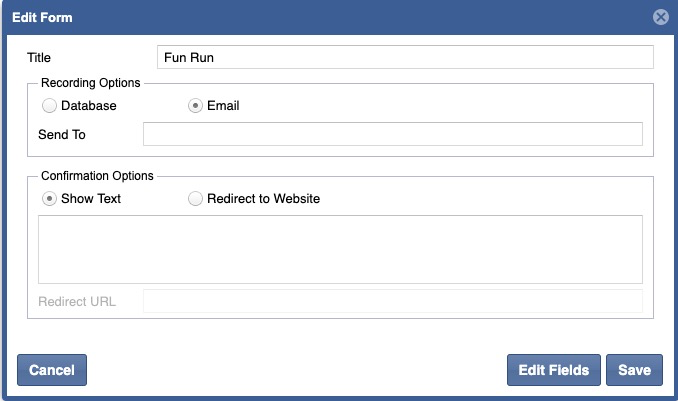Click the Send To label

[62, 135]
